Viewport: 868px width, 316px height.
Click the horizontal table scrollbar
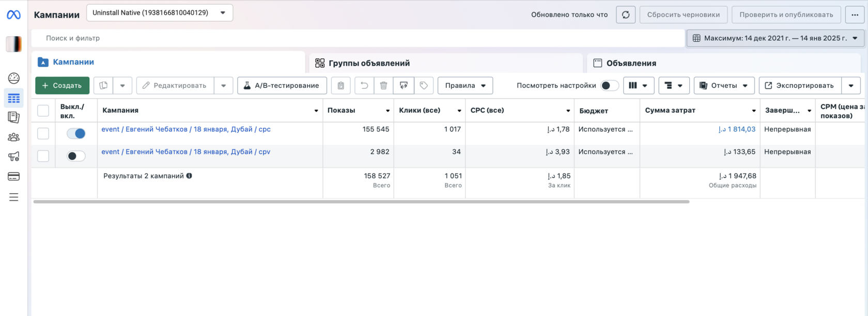[361, 202]
